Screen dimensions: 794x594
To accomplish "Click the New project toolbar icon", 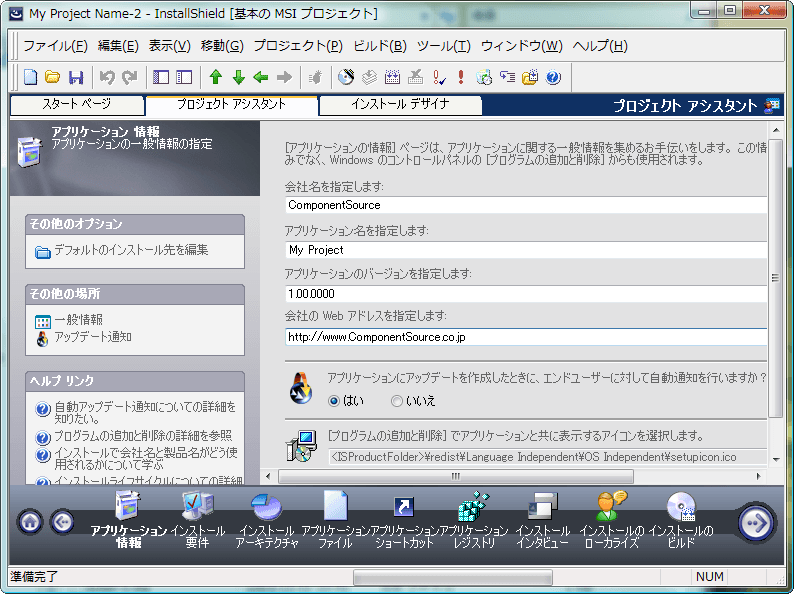I will (x=31, y=77).
